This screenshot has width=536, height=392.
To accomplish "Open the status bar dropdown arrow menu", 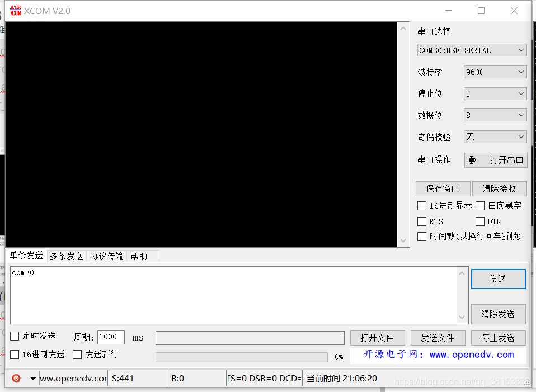I will click(33, 379).
